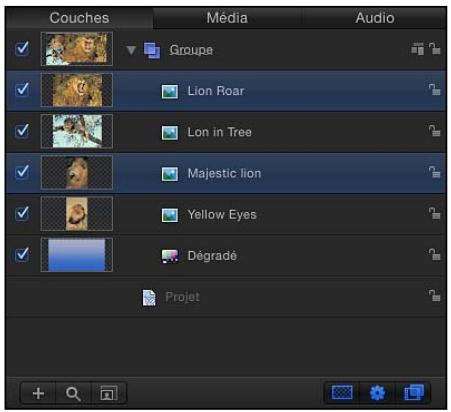Disable the Majestic lion layer checkbox
The width and height of the screenshot is (451, 412).
[x=22, y=172]
